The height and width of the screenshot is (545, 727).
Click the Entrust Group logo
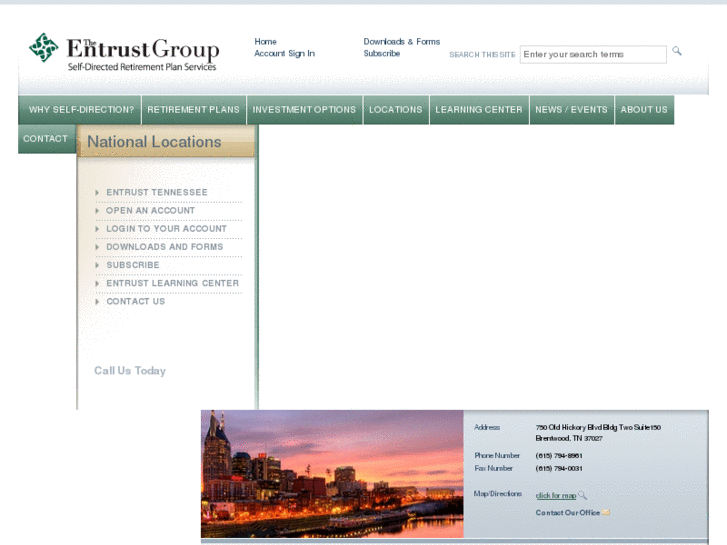pos(124,52)
